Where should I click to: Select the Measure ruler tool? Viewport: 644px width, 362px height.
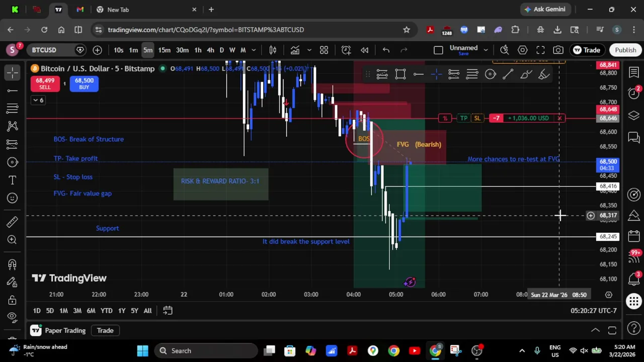click(x=13, y=222)
